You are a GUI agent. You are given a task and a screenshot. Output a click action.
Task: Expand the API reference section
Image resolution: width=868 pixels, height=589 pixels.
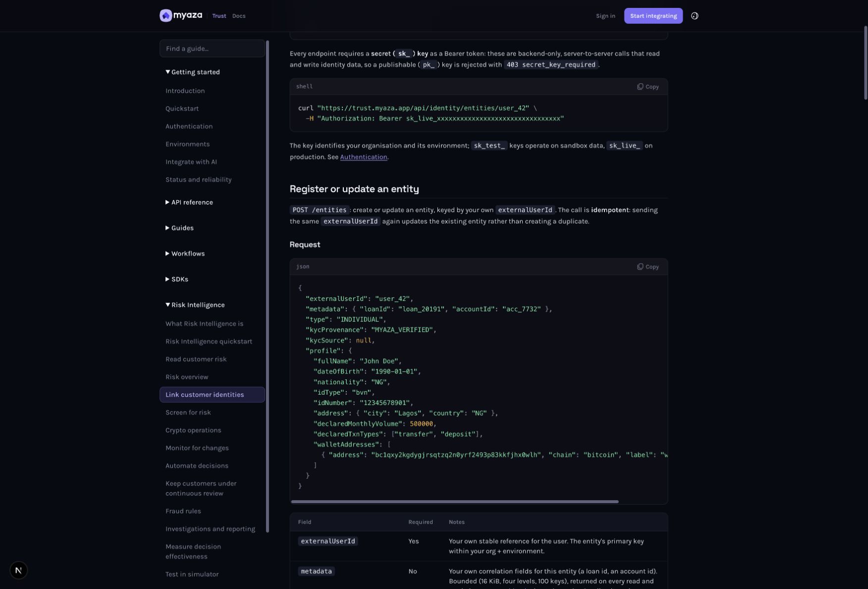[189, 202]
